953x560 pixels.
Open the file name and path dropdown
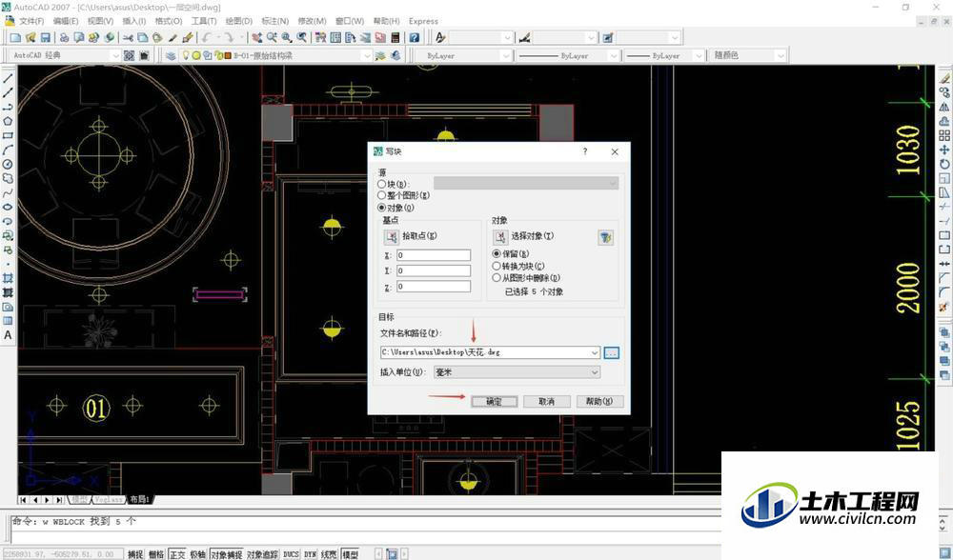[595, 352]
